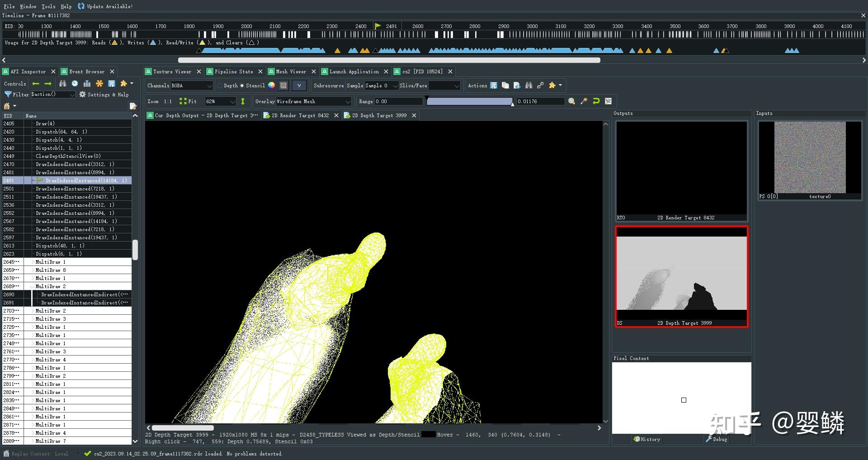This screenshot has width=868, height=460.
Task: Click the texture viewer horizontal scrollbar thumb
Action: point(183,428)
